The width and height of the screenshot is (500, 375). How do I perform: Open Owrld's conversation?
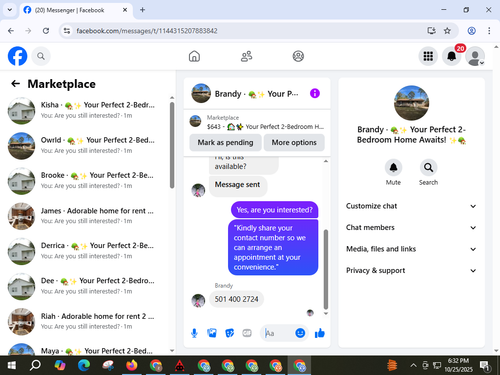[x=87, y=146]
